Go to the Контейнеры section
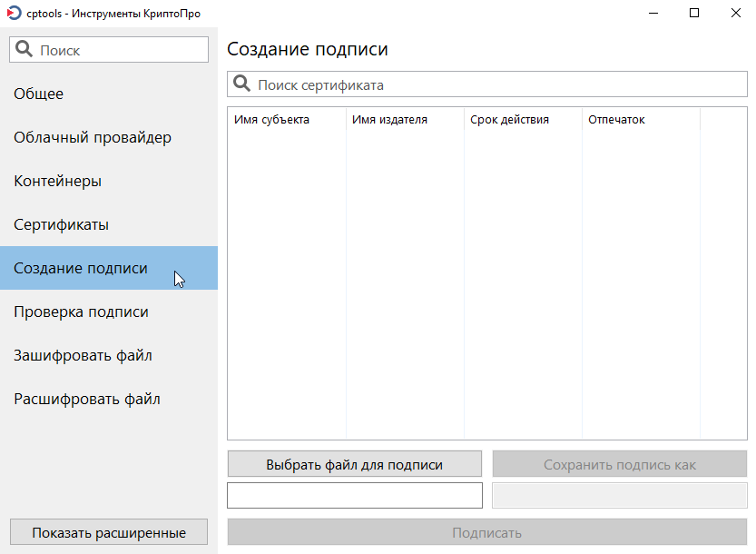 [x=58, y=181]
